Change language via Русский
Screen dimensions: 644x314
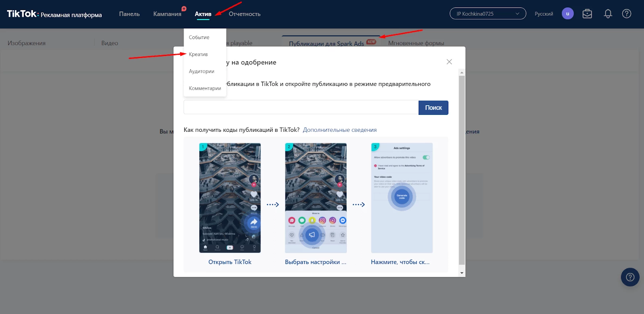pyautogui.click(x=544, y=14)
